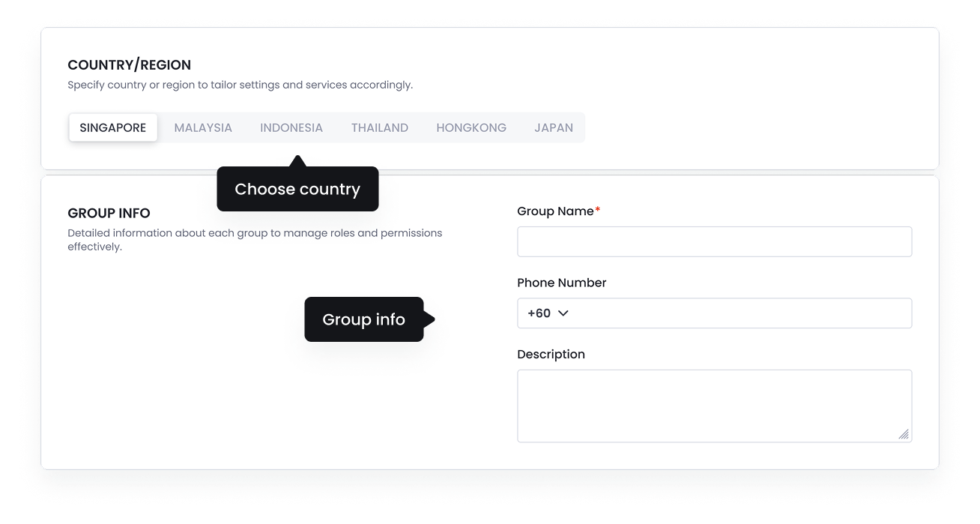Click the Phone Number field
The height and width of the screenshot is (524, 980).
click(x=714, y=313)
